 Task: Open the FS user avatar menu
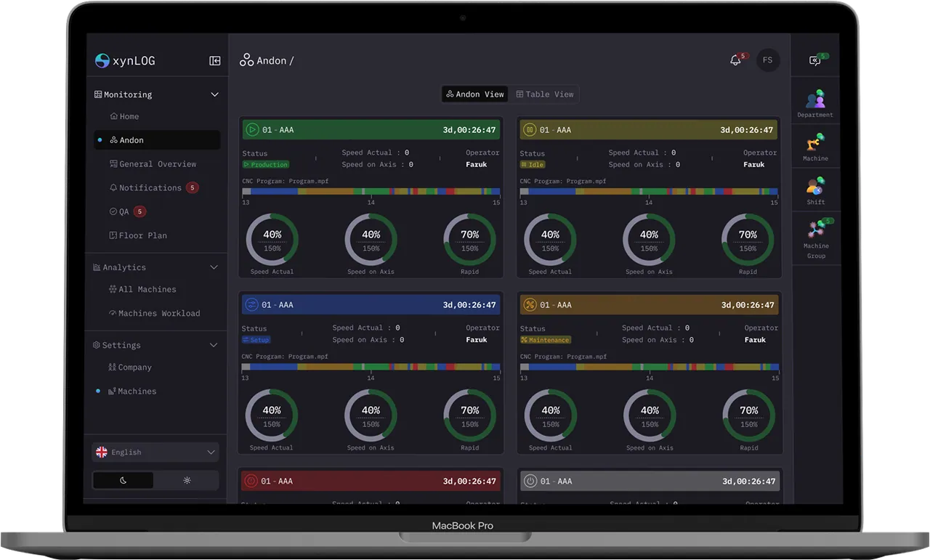(x=768, y=60)
